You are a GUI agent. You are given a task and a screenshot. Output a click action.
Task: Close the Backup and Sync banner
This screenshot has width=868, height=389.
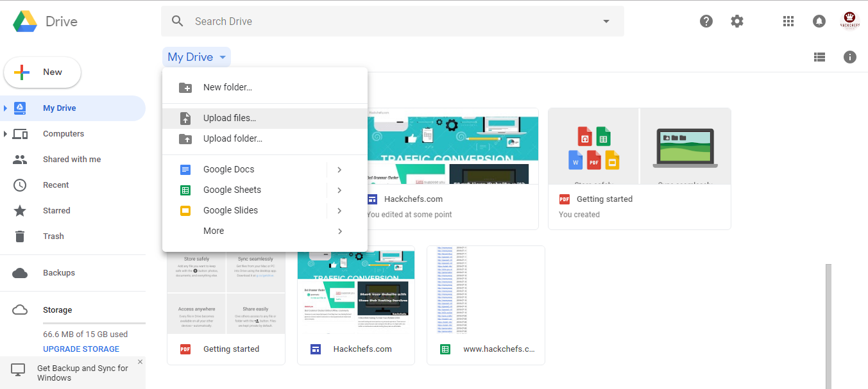tap(140, 362)
